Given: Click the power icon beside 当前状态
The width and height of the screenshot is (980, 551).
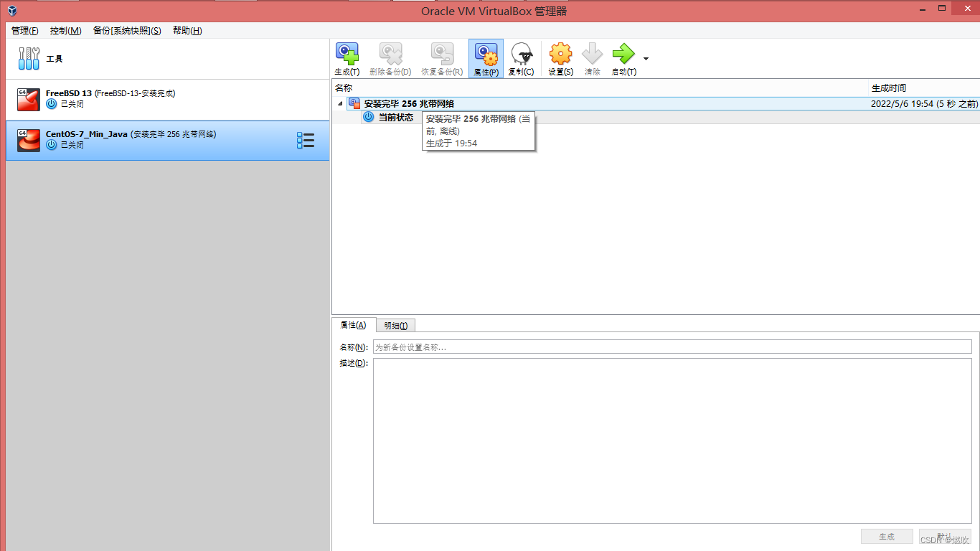Looking at the screenshot, I should click(x=369, y=117).
